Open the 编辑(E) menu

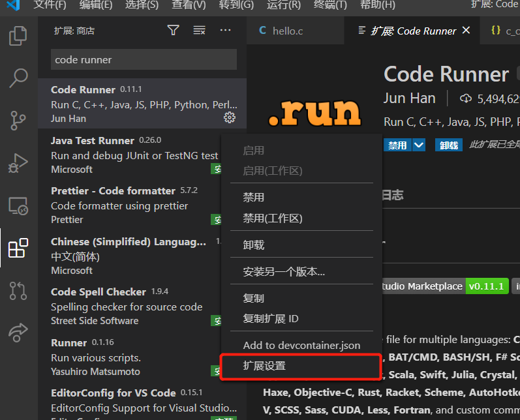pyautogui.click(x=96, y=5)
